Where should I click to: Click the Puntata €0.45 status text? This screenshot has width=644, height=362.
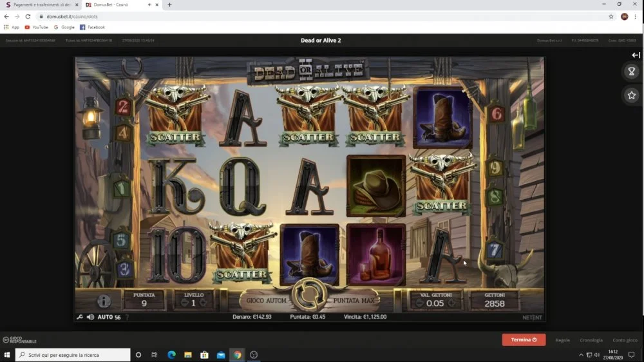coord(308,317)
